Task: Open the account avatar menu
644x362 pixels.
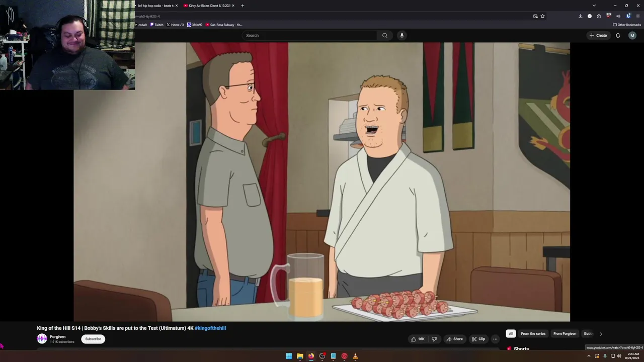Action: 632,35
